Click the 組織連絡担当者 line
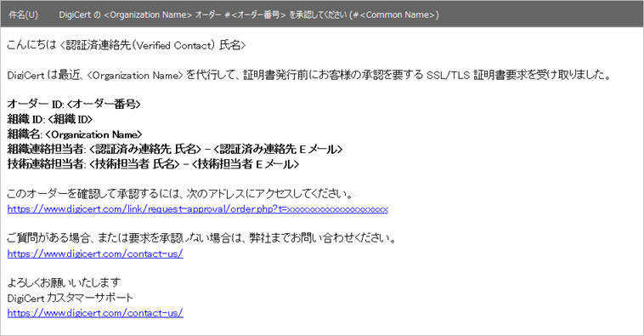This screenshot has width=644, height=336. (x=175, y=150)
